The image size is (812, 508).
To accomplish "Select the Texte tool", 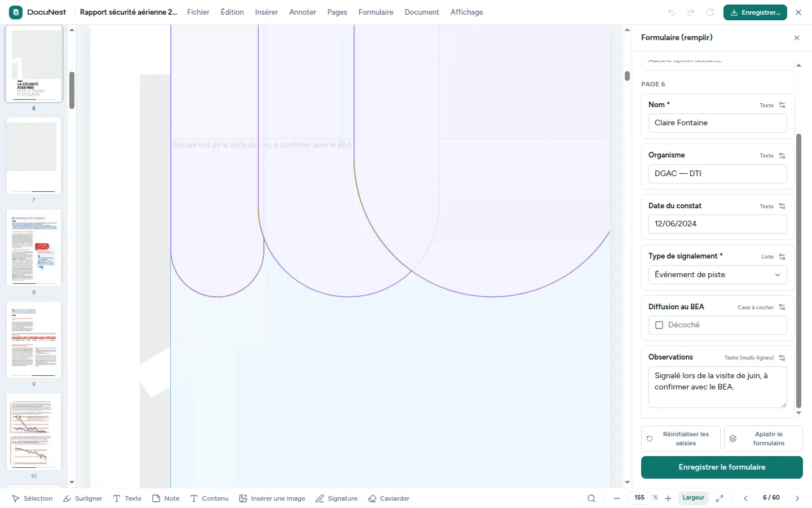I will (127, 498).
